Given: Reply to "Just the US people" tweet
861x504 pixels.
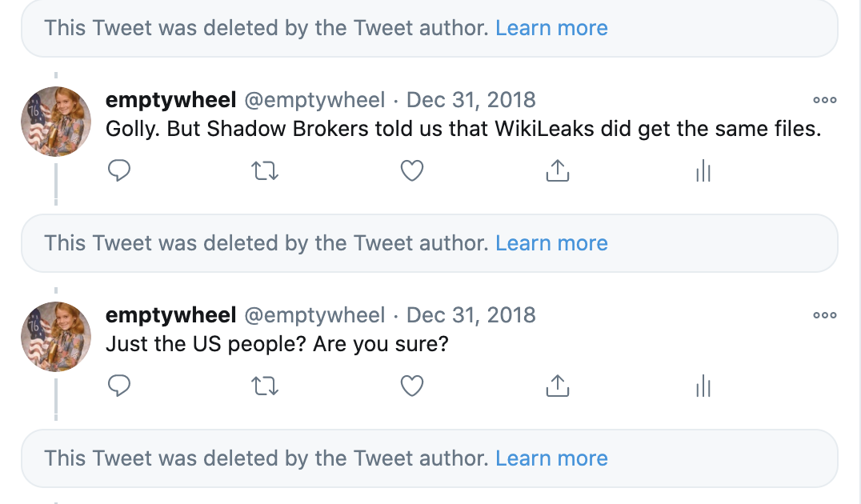Looking at the screenshot, I should [118, 386].
